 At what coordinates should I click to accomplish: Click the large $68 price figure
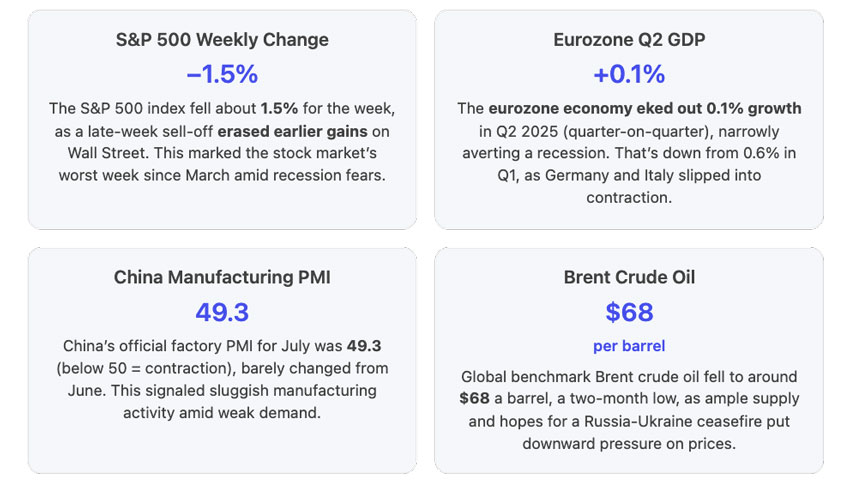pyautogui.click(x=628, y=312)
